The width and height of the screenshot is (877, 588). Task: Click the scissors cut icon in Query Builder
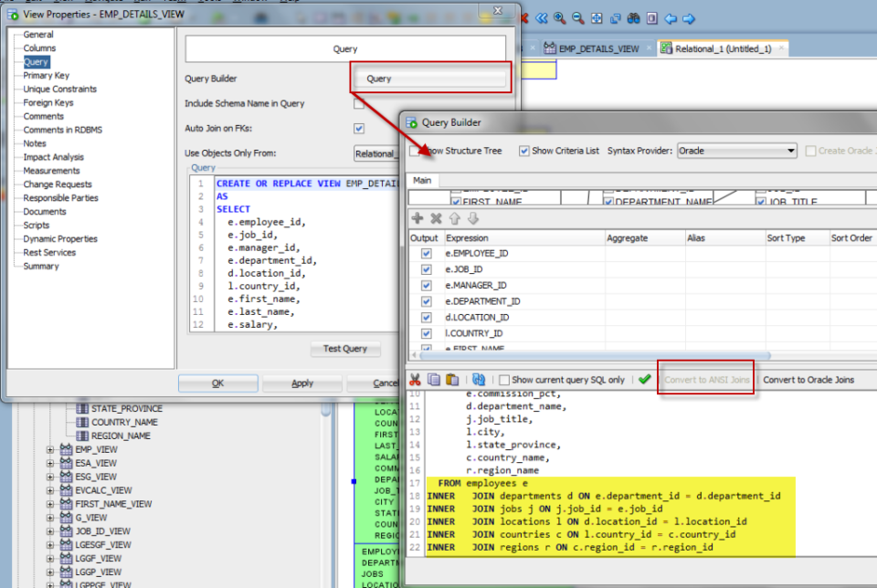coord(415,380)
